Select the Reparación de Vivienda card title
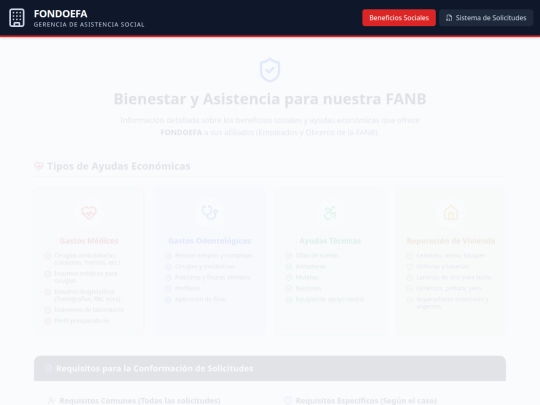Viewport: 540px width, 405px height. [x=451, y=241]
